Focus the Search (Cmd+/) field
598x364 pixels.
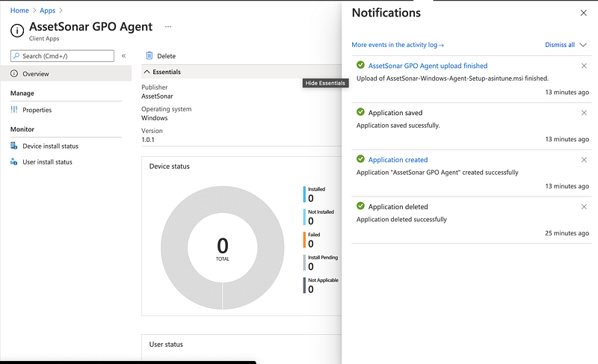(x=62, y=55)
